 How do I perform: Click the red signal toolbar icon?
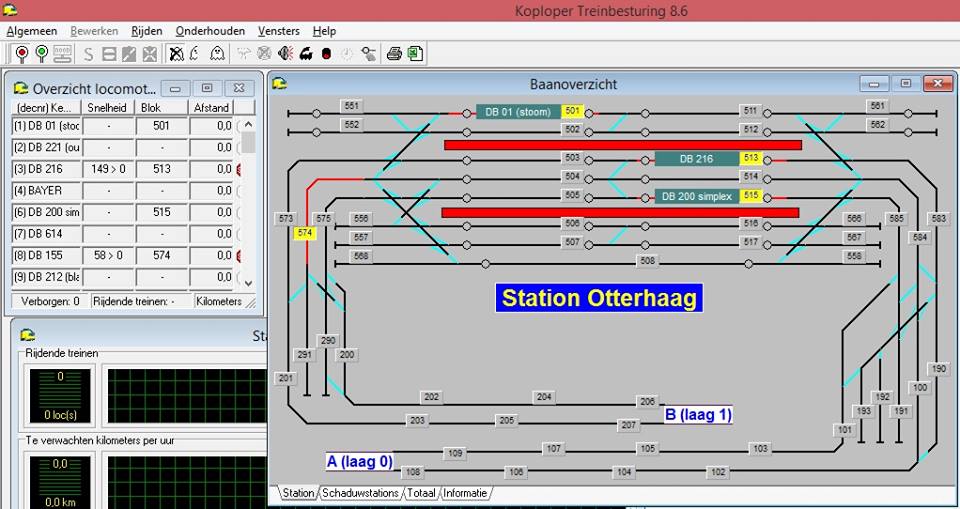click(x=21, y=54)
